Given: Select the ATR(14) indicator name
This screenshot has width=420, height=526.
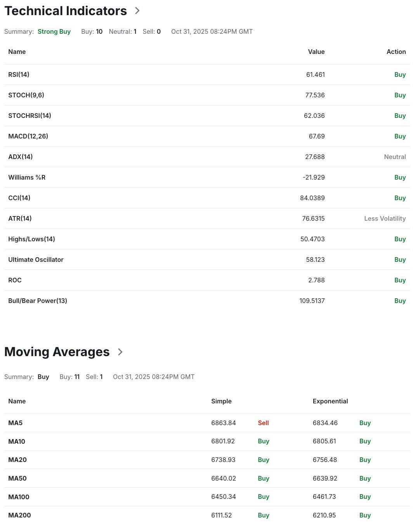Looking at the screenshot, I should [20, 218].
